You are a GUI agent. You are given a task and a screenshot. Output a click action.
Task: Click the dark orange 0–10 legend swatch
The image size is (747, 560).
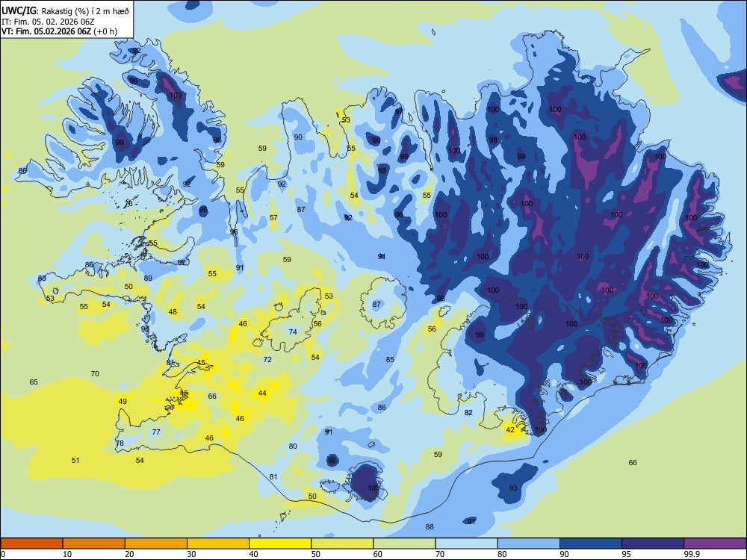coord(31,544)
